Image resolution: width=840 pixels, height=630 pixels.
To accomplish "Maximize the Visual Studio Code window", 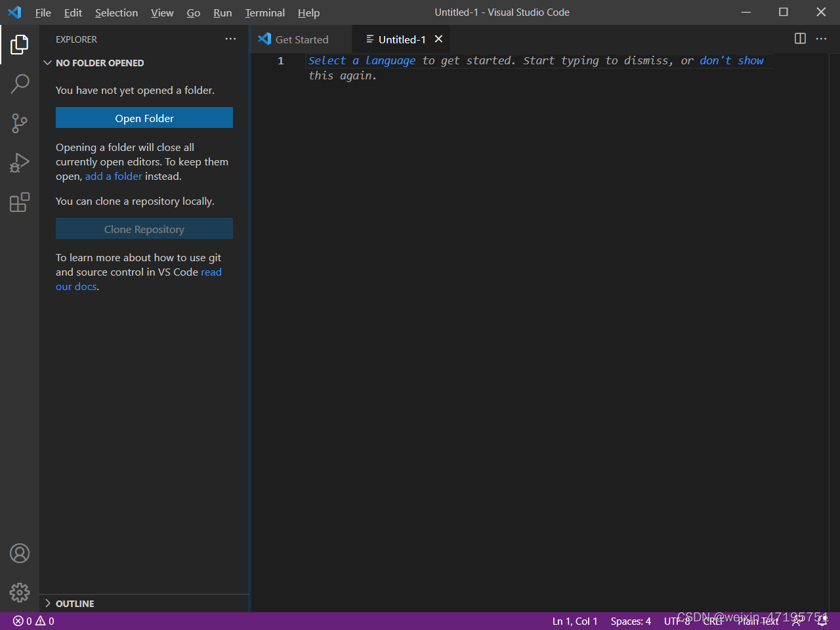I will coord(784,12).
